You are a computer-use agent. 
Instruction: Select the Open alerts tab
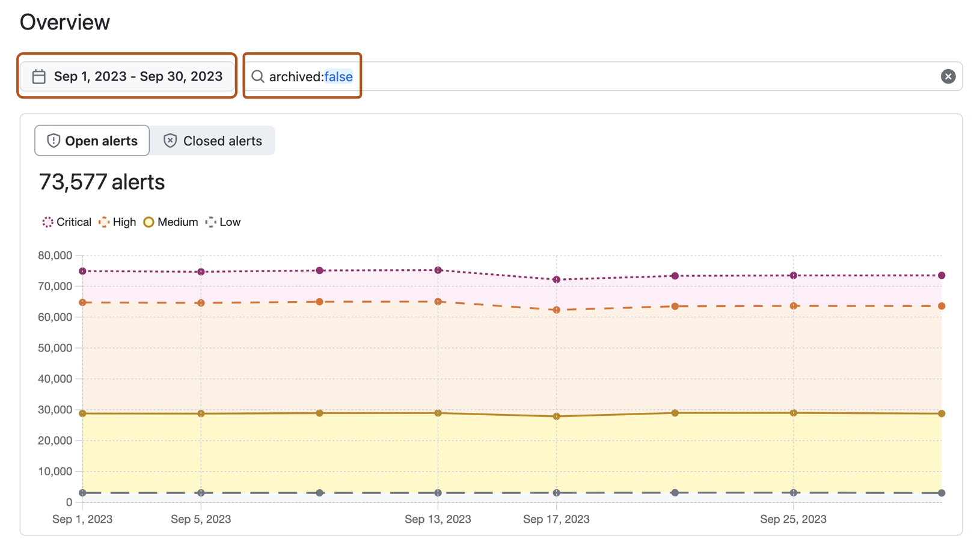point(91,141)
